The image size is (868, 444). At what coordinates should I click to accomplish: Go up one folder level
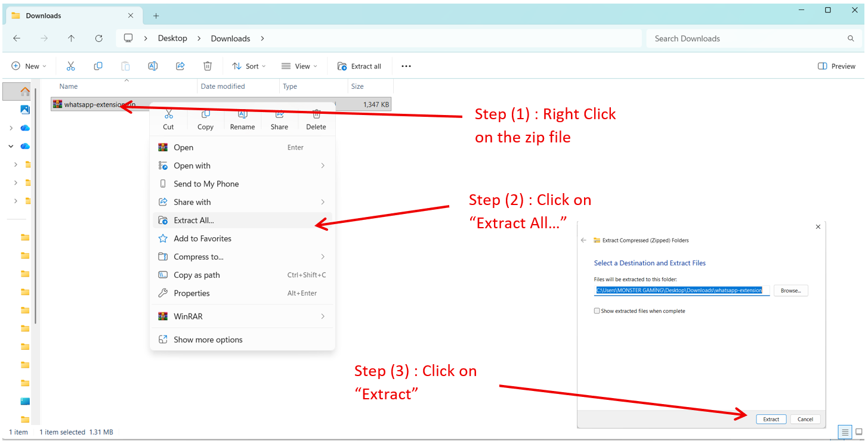click(72, 38)
